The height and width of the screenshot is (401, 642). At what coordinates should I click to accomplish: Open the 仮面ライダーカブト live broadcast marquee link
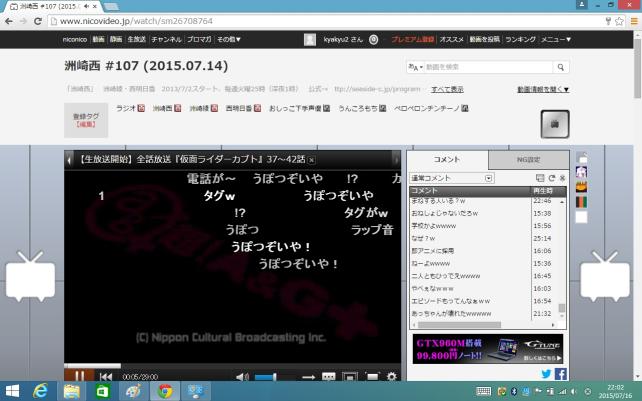(x=192, y=159)
